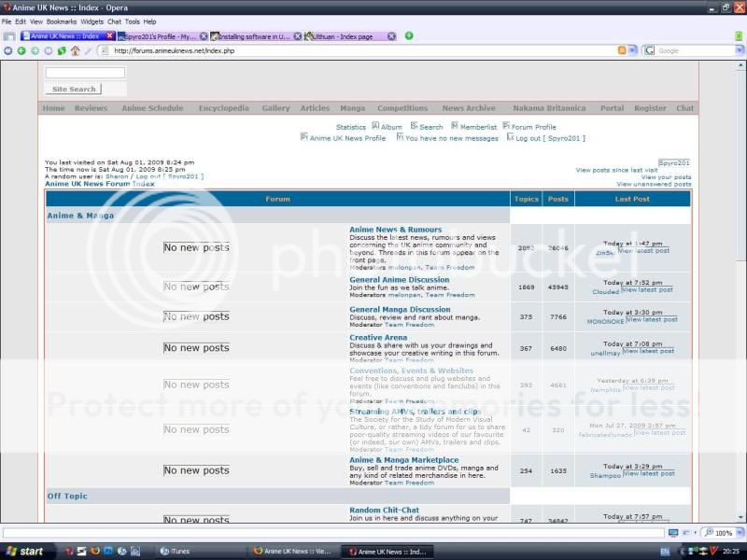This screenshot has width=747, height=560.
Task: Open the zoom 100% dropdown
Action: 738,532
